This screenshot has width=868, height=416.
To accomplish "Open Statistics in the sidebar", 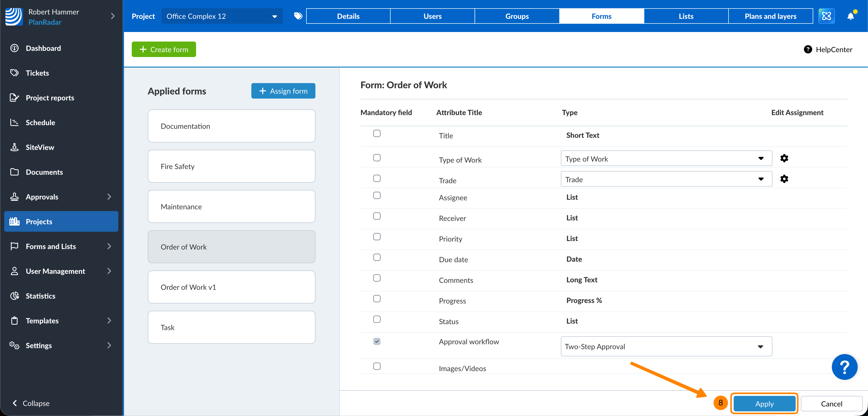I will pyautogui.click(x=41, y=296).
